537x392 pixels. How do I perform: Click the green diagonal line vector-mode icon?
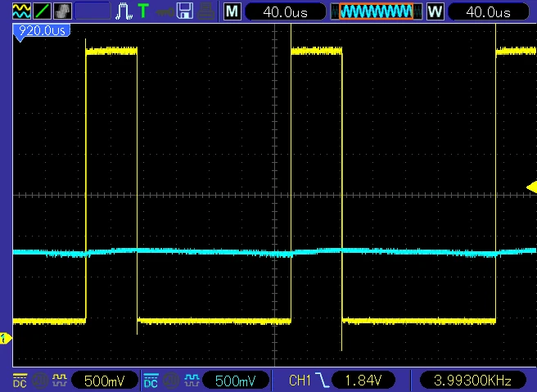pos(42,11)
